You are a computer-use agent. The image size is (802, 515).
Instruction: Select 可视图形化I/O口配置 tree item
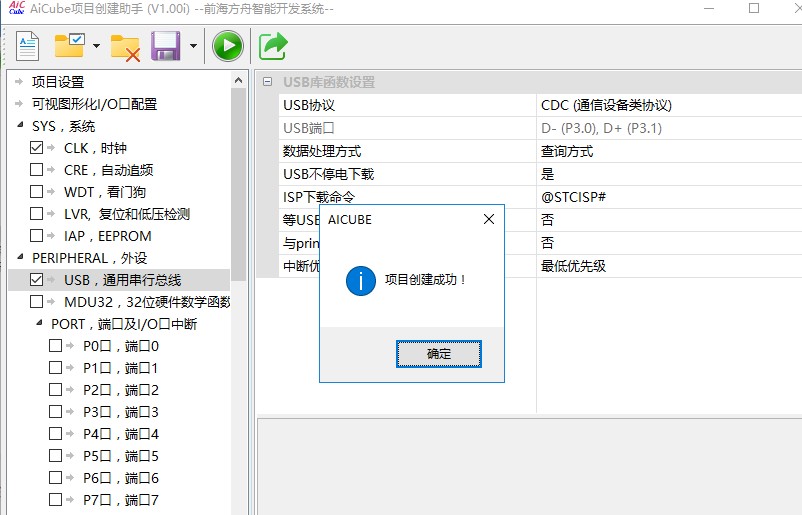(94, 104)
